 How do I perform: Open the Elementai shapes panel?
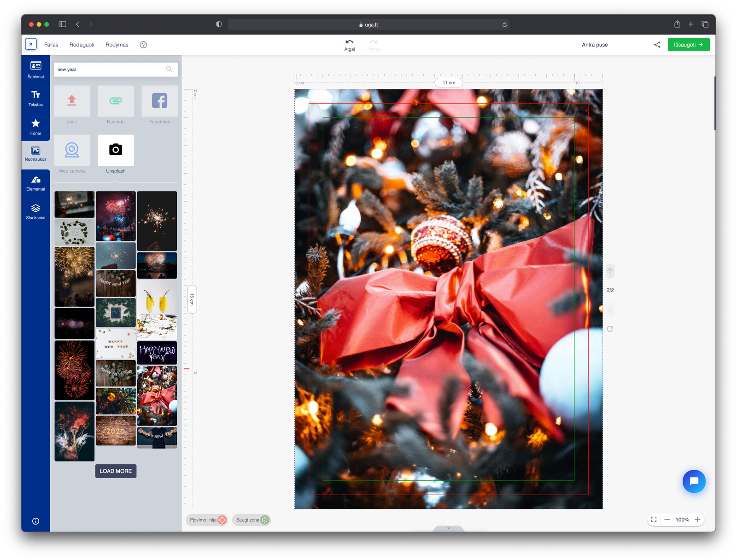35,183
